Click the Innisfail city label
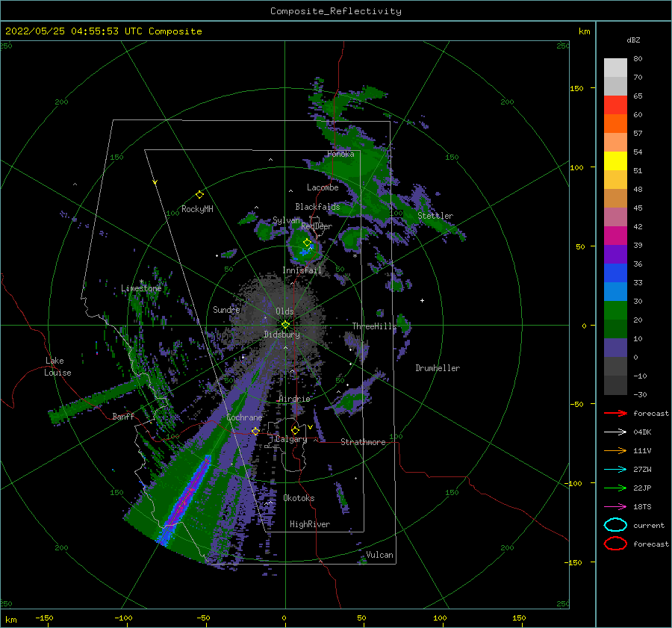The height and width of the screenshot is (628, 672). [302, 270]
